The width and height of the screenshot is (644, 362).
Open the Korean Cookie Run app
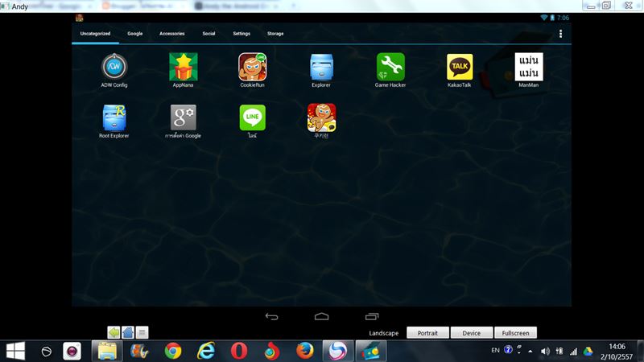pyautogui.click(x=321, y=121)
